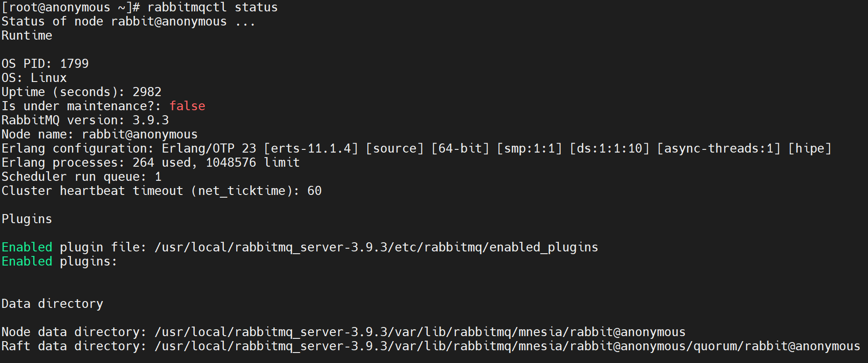The image size is (868, 363).
Task: Click the net_ticktime value 60
Action: click(x=314, y=191)
